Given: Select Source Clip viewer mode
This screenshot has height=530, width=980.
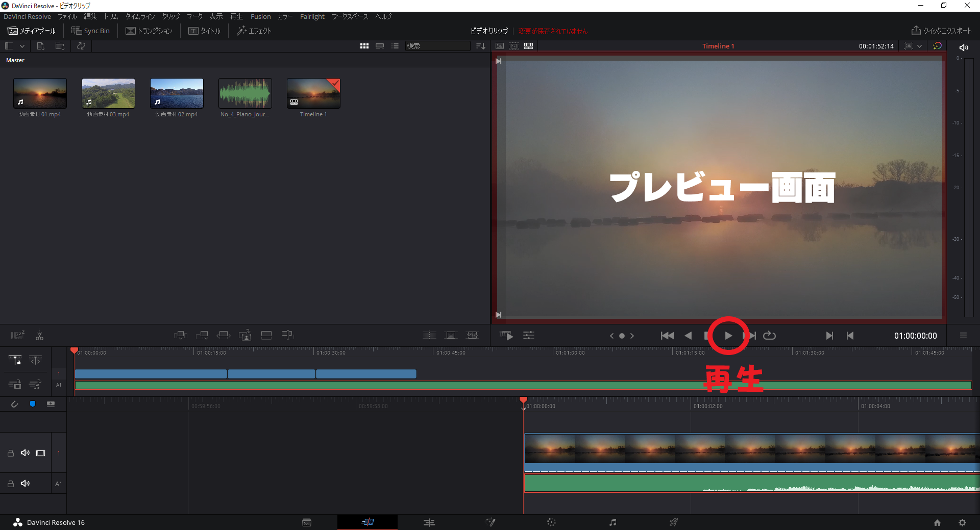Looking at the screenshot, I should (x=500, y=46).
